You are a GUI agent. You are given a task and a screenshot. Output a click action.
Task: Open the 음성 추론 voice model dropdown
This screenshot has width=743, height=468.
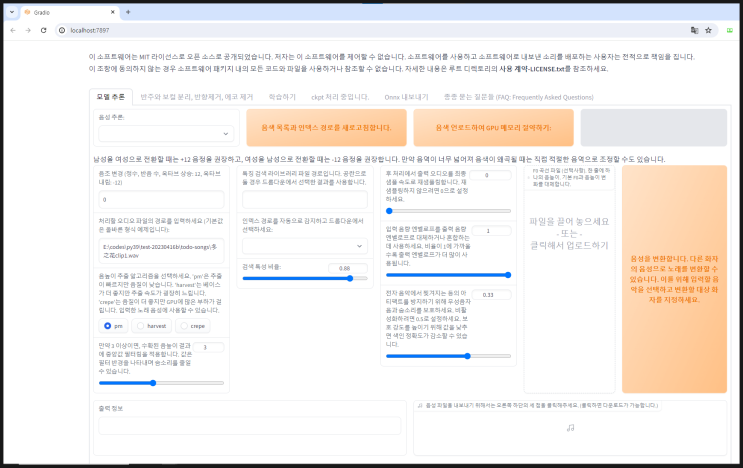[166, 134]
